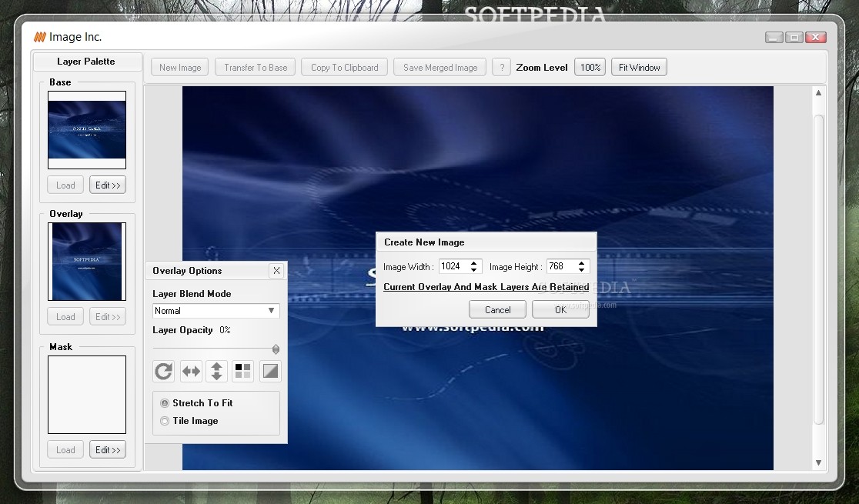Decrease the Image Height value

tap(581, 270)
